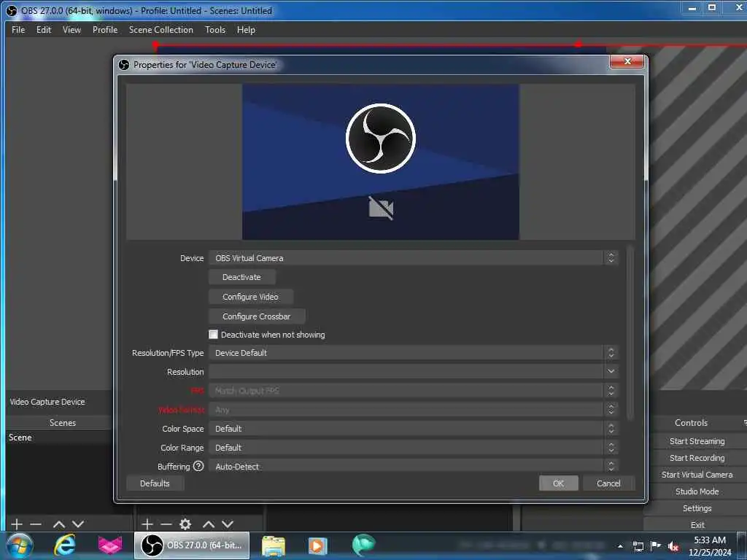This screenshot has height=560, width=747.
Task: Open Settings from Controls panel
Action: point(697,508)
